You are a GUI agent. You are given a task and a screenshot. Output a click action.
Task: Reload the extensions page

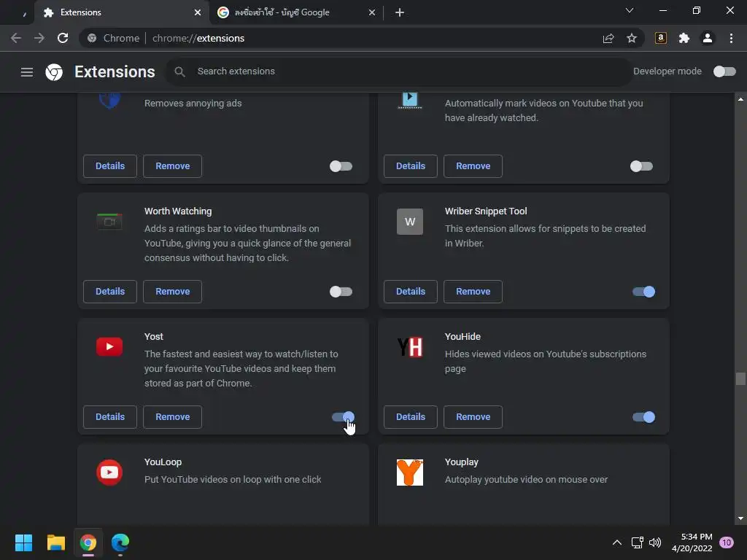[x=63, y=38]
